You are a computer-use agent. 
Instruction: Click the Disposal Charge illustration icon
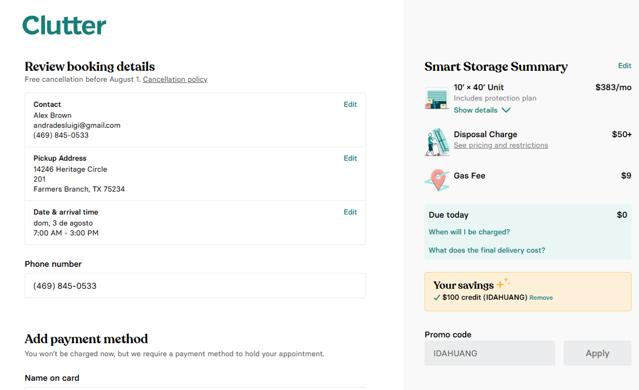tap(436, 142)
